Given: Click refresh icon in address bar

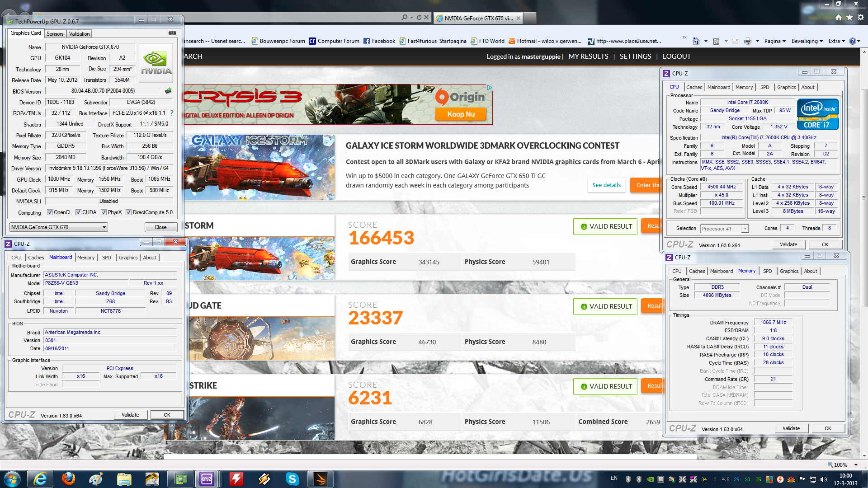Looking at the screenshot, I should pos(419,17).
